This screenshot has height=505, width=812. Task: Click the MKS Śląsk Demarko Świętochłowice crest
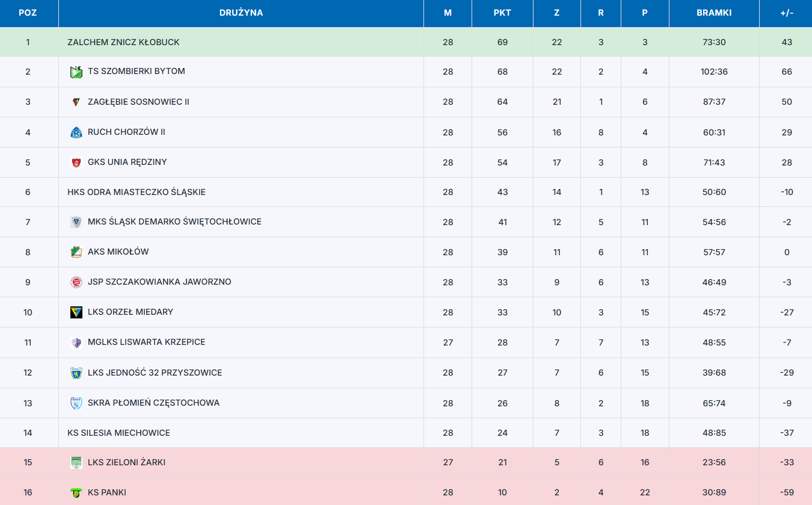76,222
